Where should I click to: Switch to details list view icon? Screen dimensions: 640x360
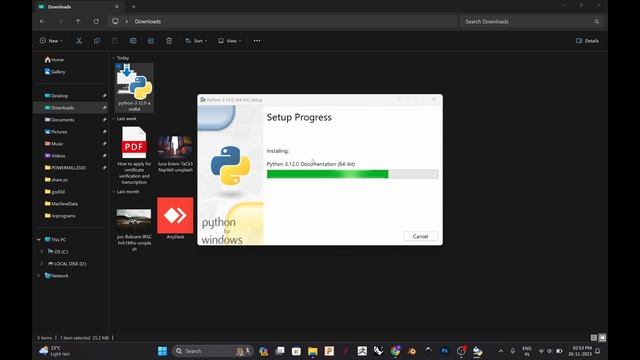point(594,338)
